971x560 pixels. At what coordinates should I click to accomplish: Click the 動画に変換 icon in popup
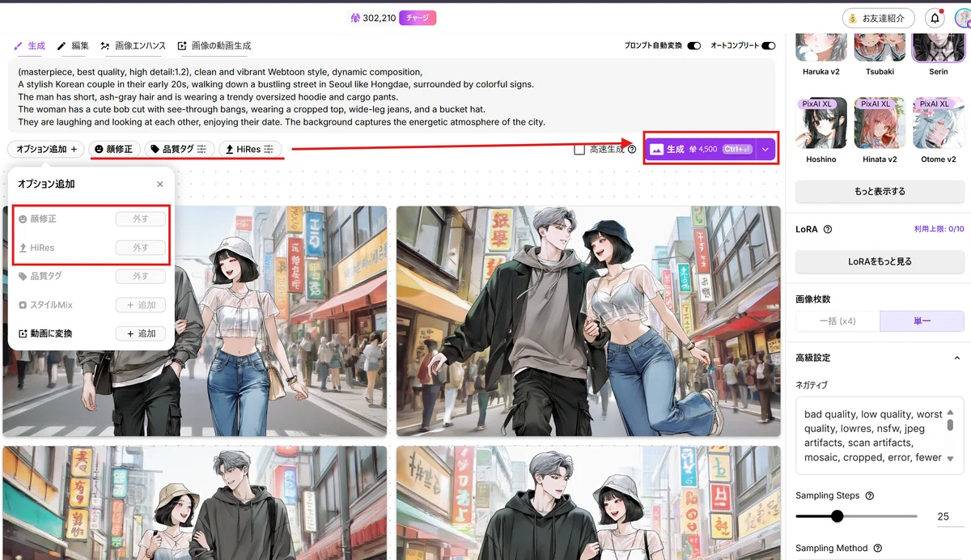click(23, 333)
